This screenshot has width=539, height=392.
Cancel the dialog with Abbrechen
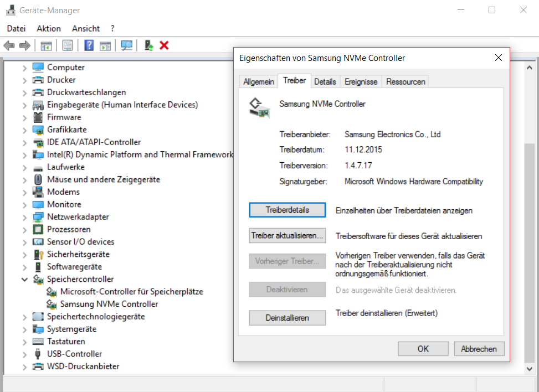point(479,349)
